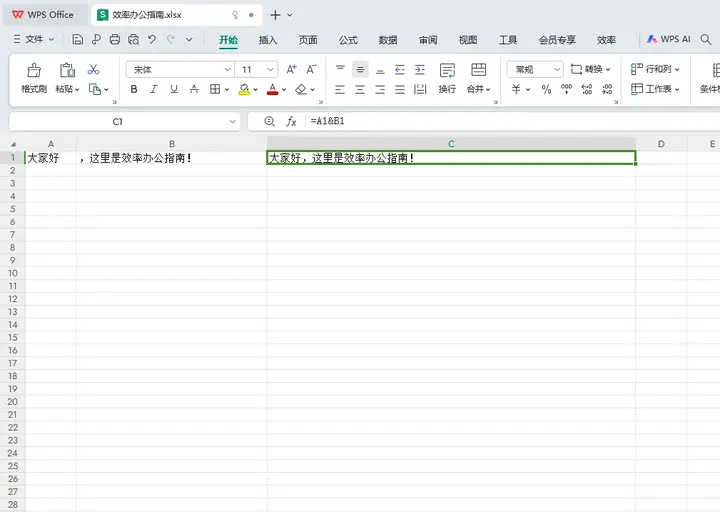Switch to the 数据 Data tab
Screen dimensions: 720x512
tap(388, 40)
